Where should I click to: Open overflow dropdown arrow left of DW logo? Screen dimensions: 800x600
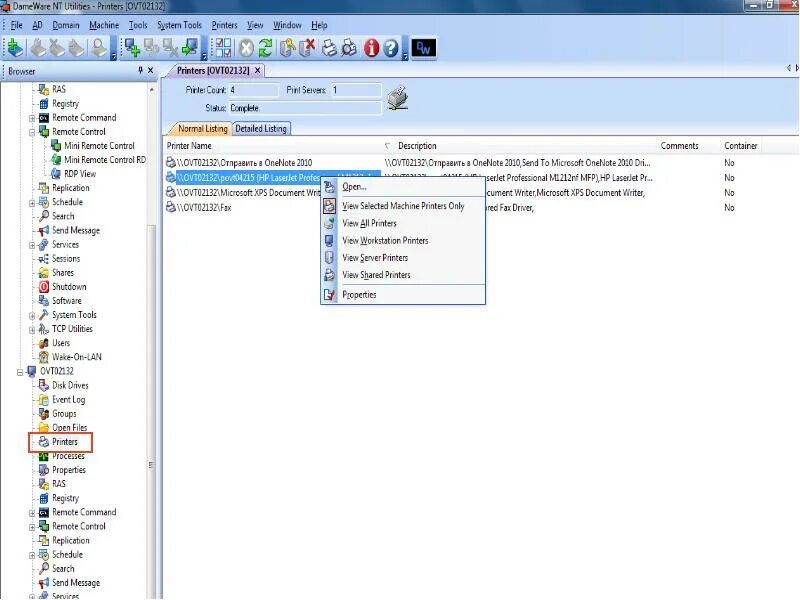click(x=405, y=57)
